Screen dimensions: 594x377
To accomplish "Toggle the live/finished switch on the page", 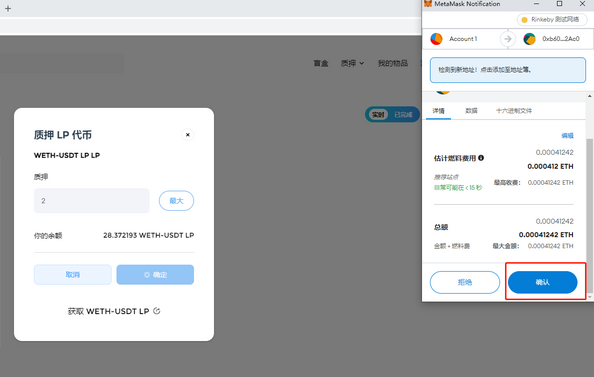I will (392, 114).
